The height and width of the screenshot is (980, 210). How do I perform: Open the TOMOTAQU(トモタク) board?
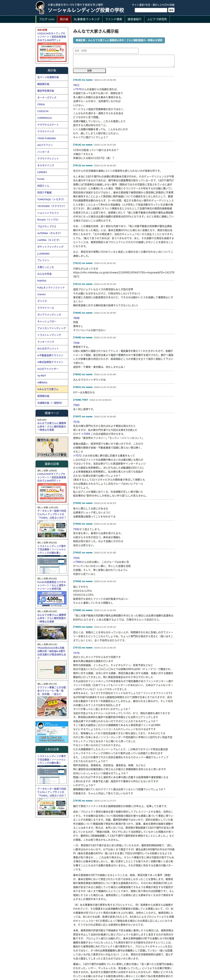point(52,199)
